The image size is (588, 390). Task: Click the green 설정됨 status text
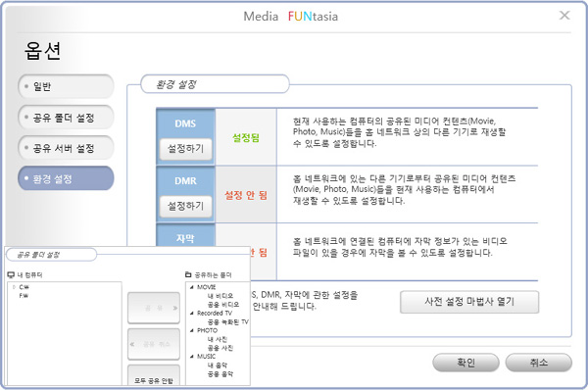pos(246,137)
